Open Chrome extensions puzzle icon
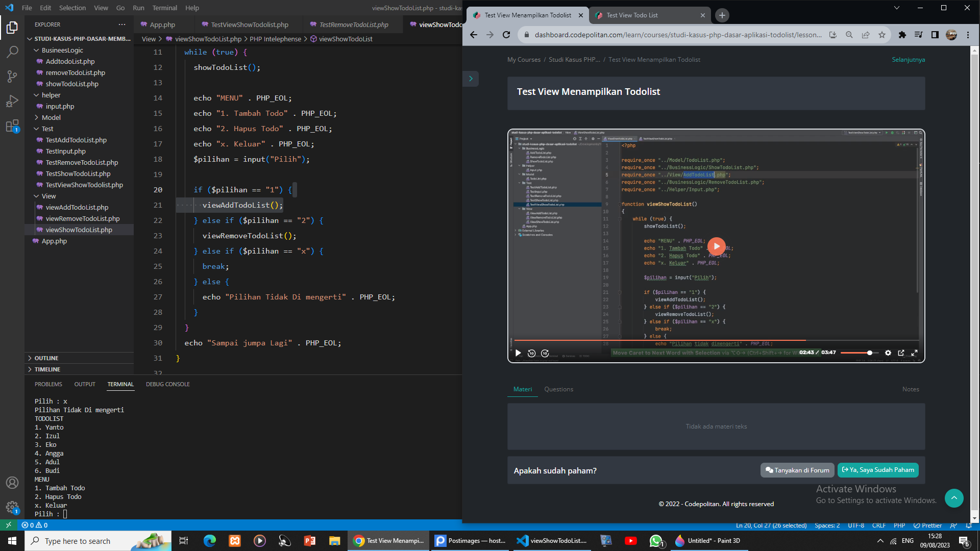Image resolution: width=980 pixels, height=551 pixels. tap(902, 35)
